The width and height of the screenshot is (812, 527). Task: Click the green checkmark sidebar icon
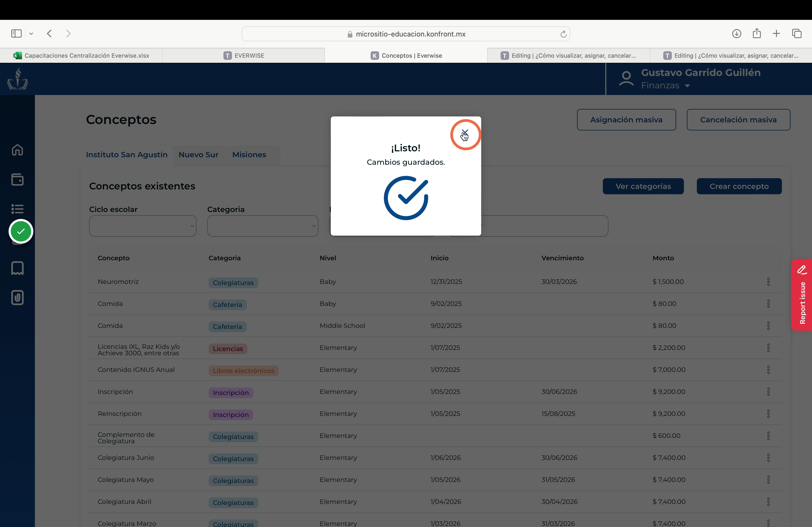coord(21,232)
